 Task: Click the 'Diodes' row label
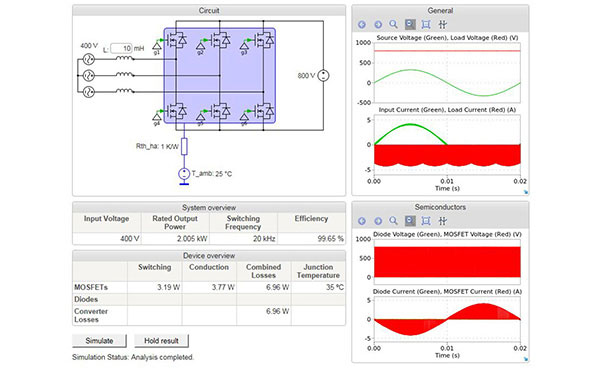point(86,299)
